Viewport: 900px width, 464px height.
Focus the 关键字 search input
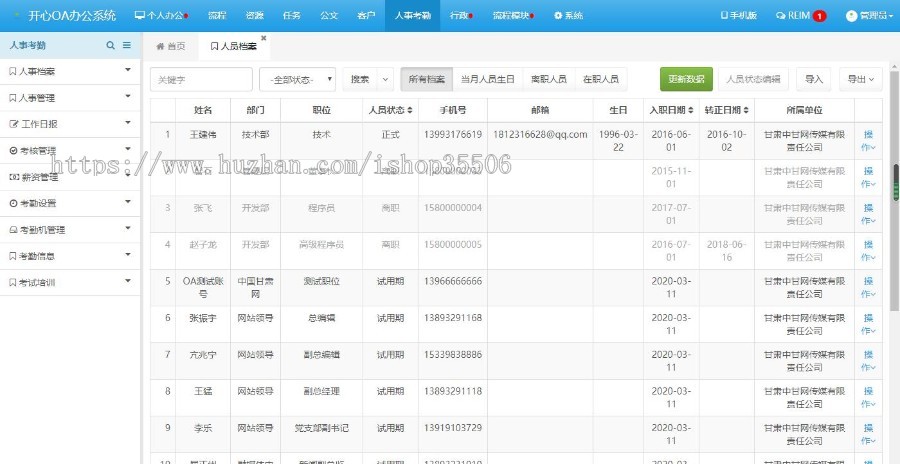tap(201, 79)
